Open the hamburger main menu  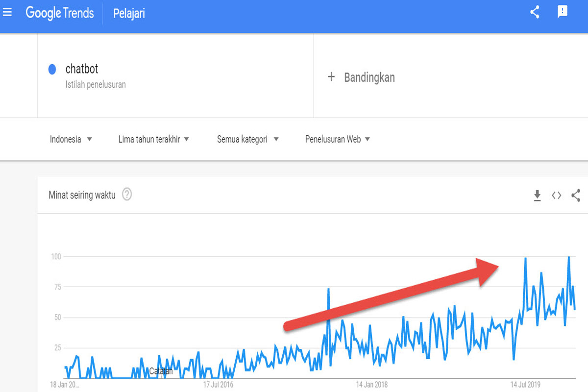[x=7, y=13]
